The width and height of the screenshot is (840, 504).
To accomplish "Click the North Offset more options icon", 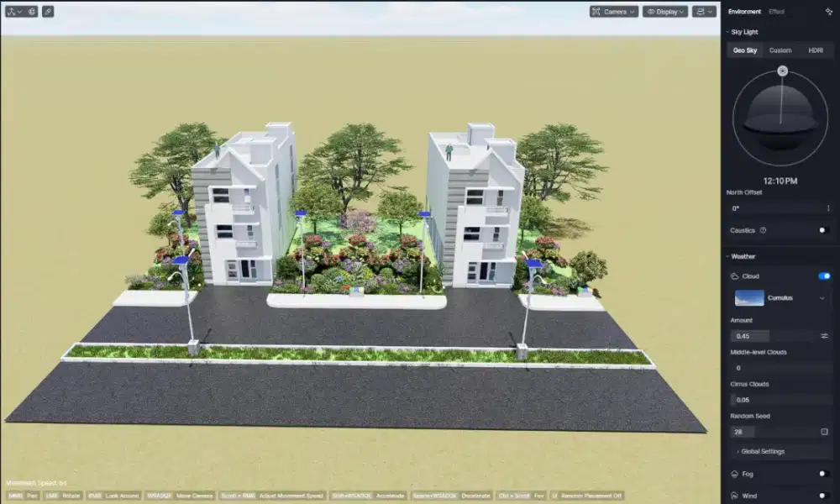I will pyautogui.click(x=828, y=208).
